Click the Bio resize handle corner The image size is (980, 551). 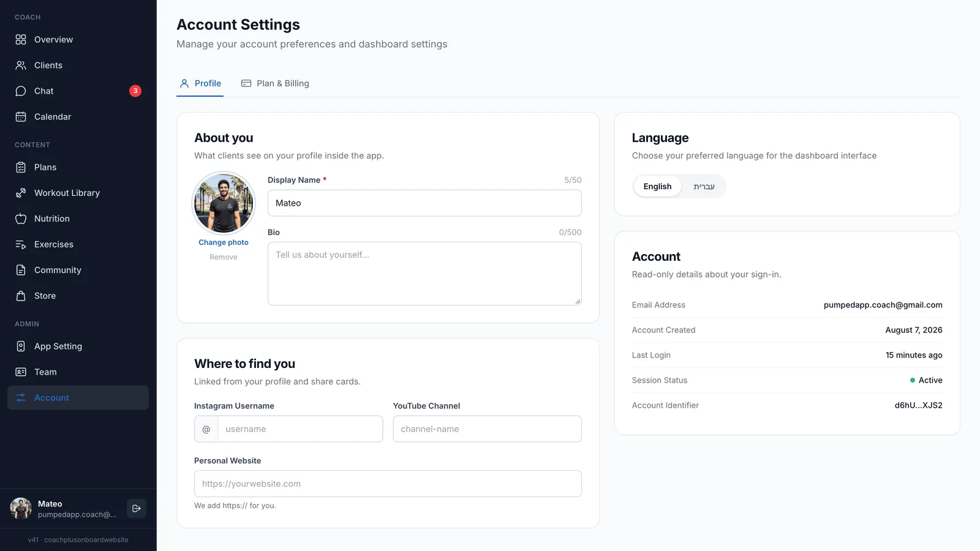point(578,301)
